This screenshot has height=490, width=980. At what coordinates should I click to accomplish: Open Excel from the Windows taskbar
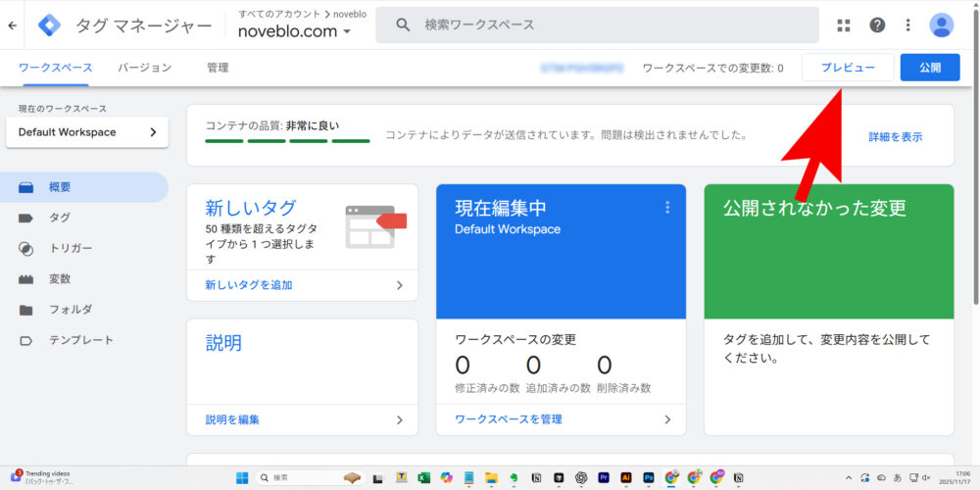pos(424,477)
